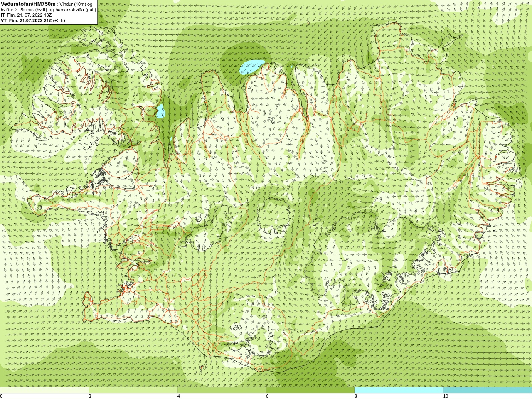Click the 'IT: Fim. 21. 07. 2022 18Z' line

pyautogui.click(x=26, y=15)
